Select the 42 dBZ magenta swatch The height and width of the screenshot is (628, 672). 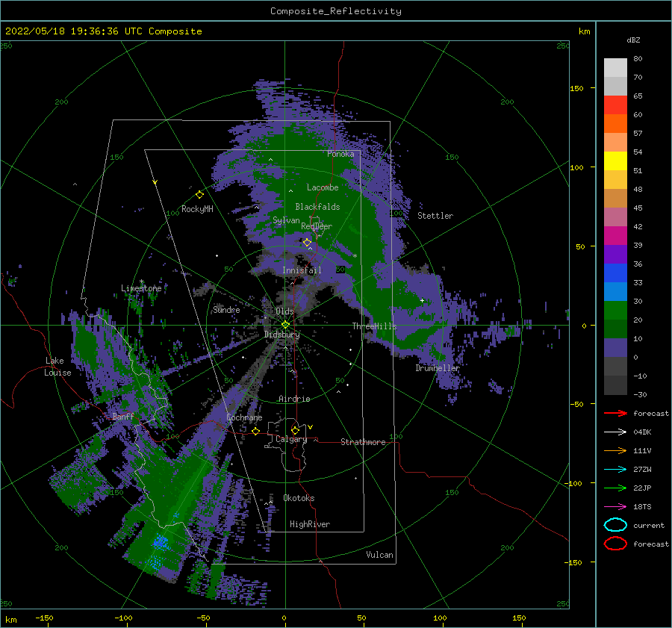point(615,235)
